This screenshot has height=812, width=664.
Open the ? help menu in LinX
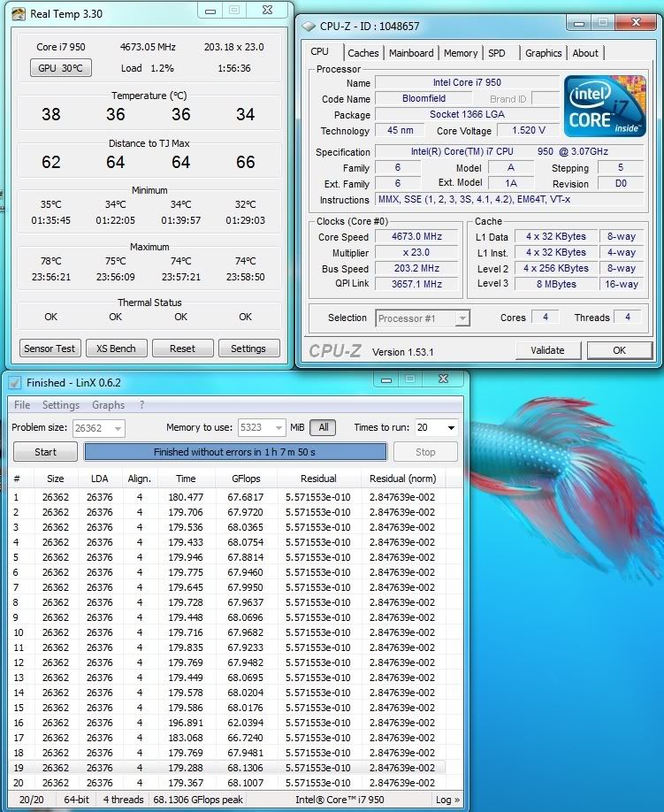tap(141, 405)
